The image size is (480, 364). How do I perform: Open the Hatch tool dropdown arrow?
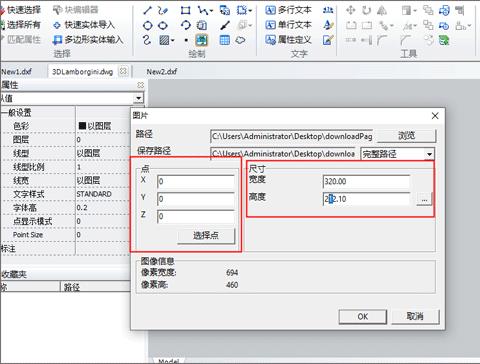tap(173, 41)
